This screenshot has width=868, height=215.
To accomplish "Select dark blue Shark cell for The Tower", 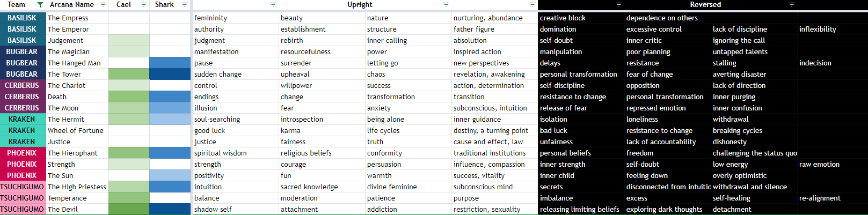I will click(170, 74).
